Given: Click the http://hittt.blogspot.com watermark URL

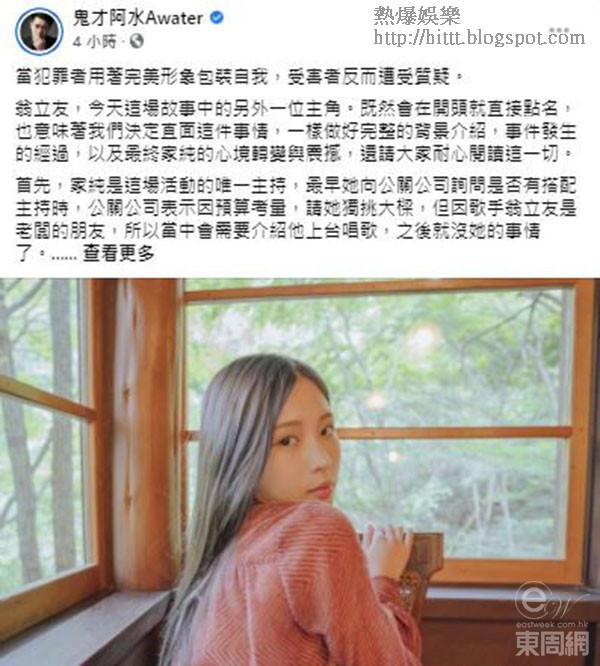Looking at the screenshot, I should [x=479, y=38].
